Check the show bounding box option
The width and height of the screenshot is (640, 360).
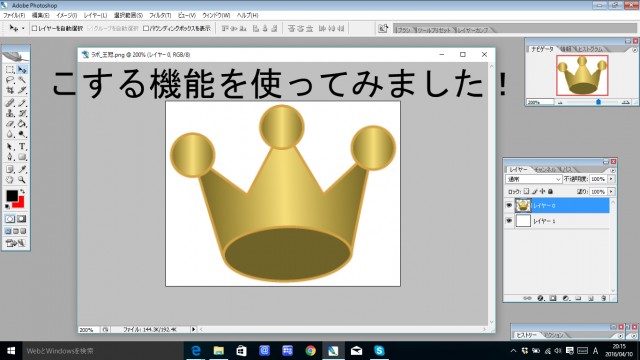tap(146, 28)
